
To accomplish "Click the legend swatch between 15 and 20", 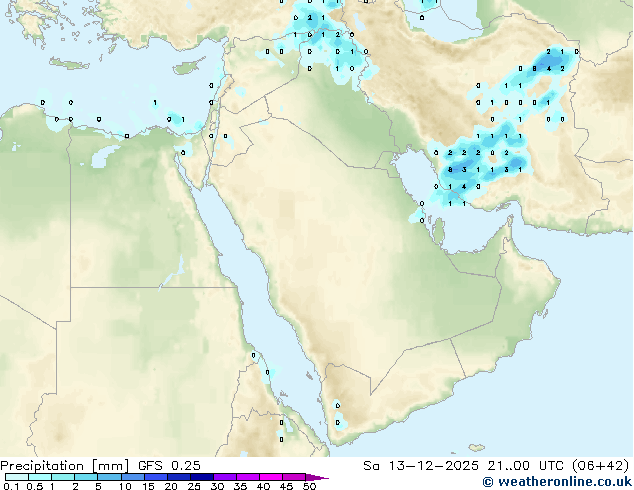I will point(155,477).
